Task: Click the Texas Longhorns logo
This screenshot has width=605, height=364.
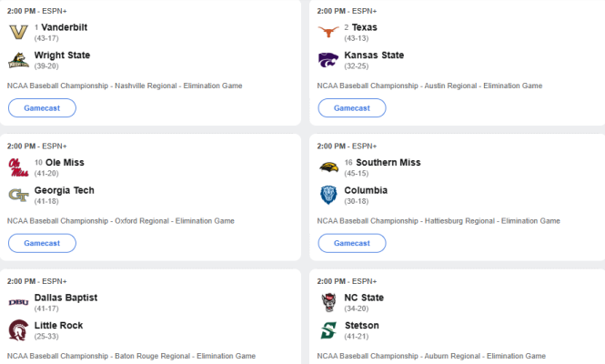Action: click(328, 32)
